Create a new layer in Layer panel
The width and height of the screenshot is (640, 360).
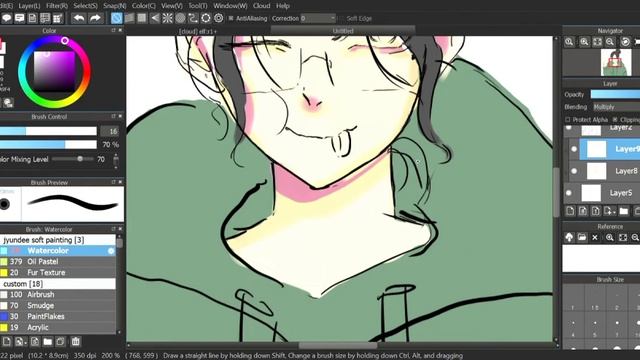tap(570, 211)
